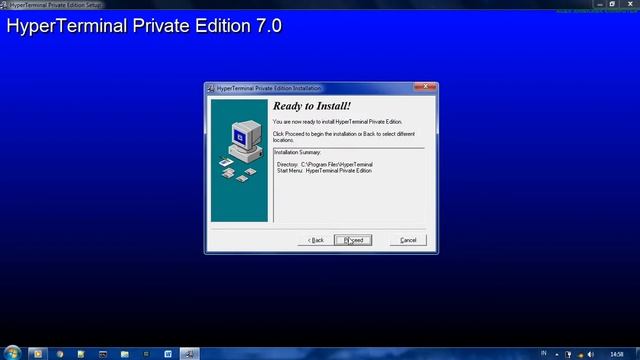This screenshot has width=640, height=360.
Task: Open the volume speaker tray icon
Action: click(x=591, y=355)
